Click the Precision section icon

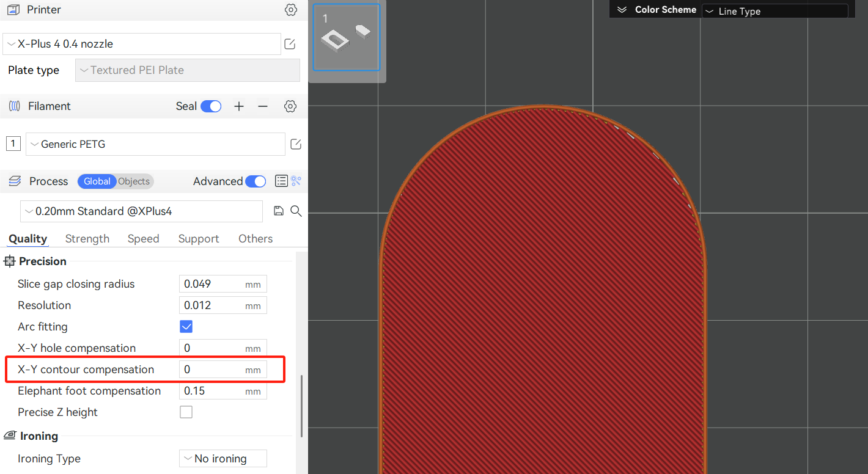(9, 261)
